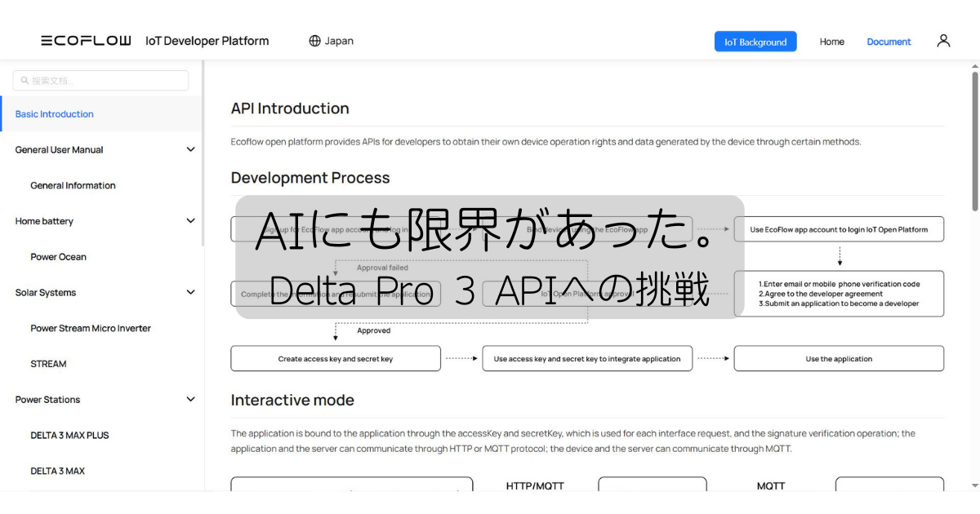Click the search magnifier icon
Image resolution: width=980 pixels, height=514 pixels.
25,81
